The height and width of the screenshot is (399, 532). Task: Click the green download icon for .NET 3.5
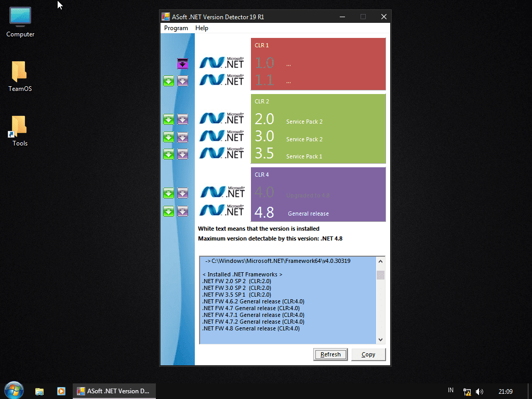tap(169, 154)
